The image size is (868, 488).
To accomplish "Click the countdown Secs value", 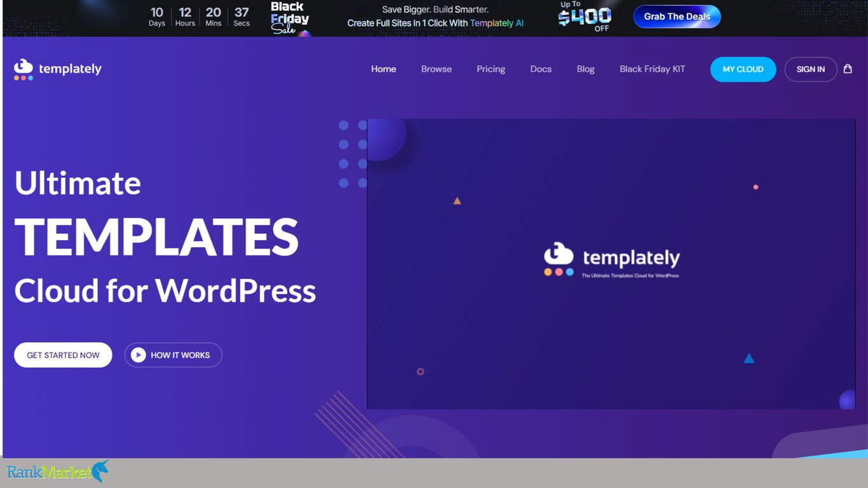I will coord(241,13).
